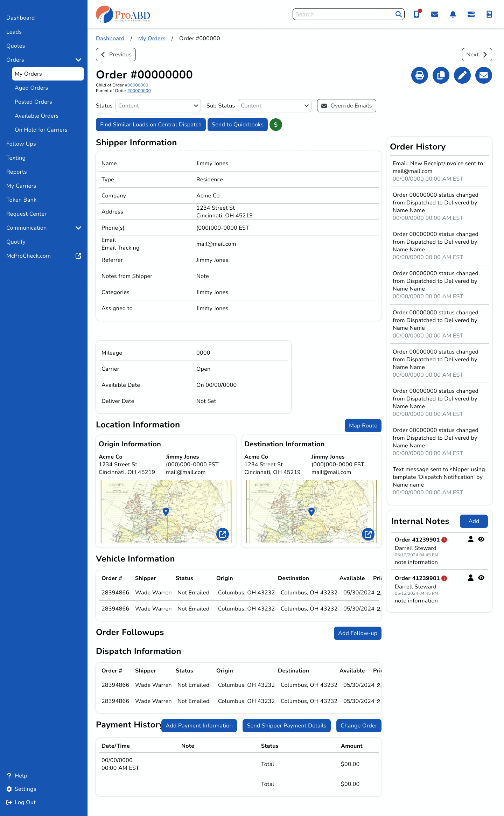Image resolution: width=504 pixels, height=816 pixels.
Task: Edit the order with the pencil icon
Action: click(462, 75)
